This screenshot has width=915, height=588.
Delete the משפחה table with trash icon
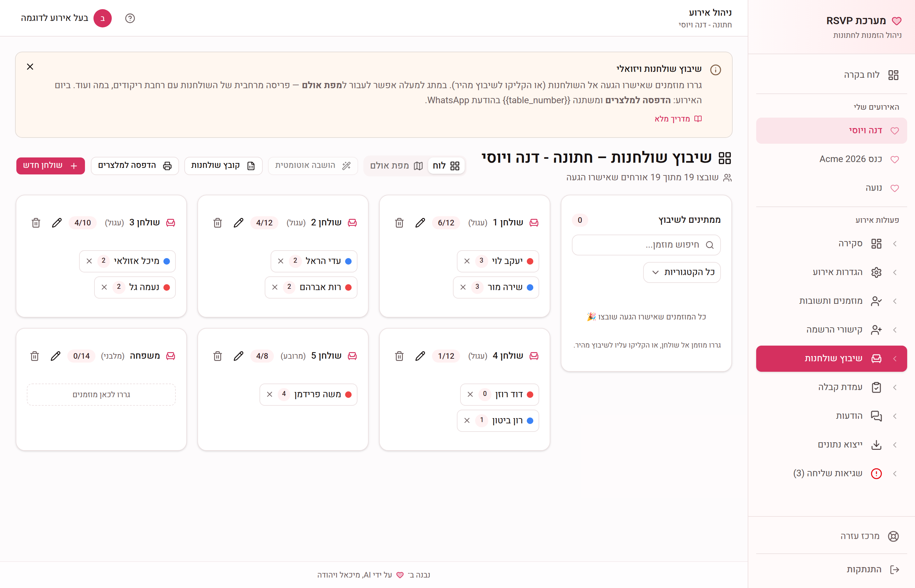pos(35,356)
